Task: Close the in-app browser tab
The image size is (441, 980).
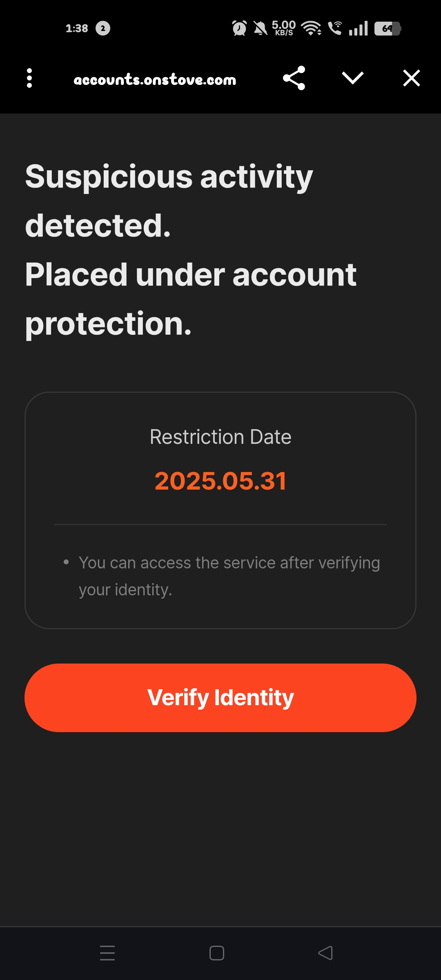Action: [x=412, y=78]
